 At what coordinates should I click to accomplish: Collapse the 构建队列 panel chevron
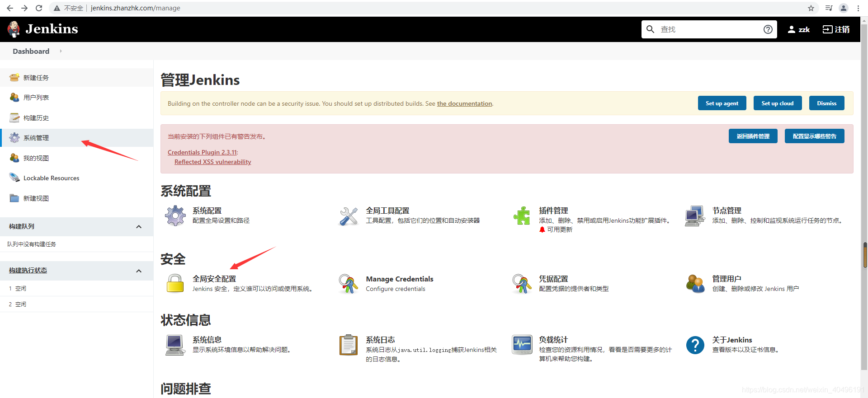139,227
